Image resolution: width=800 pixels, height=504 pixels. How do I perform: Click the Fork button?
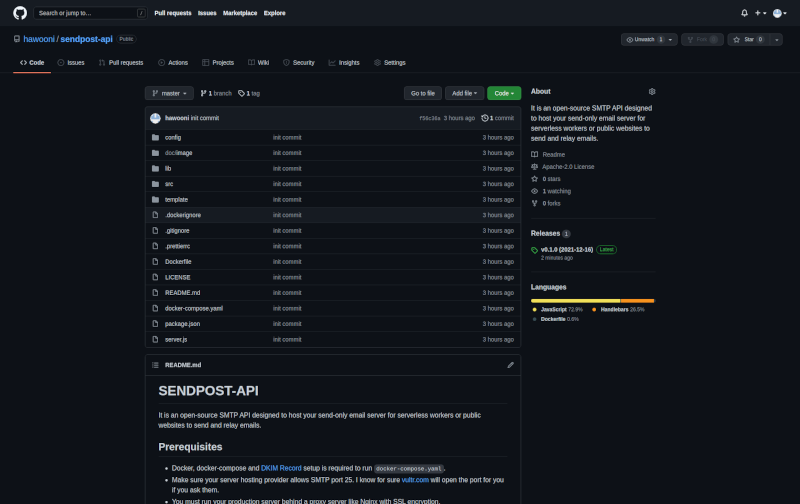point(702,39)
